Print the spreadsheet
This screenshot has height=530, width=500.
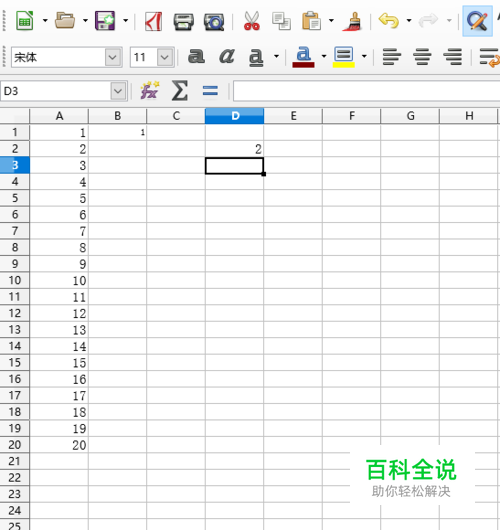point(184,22)
